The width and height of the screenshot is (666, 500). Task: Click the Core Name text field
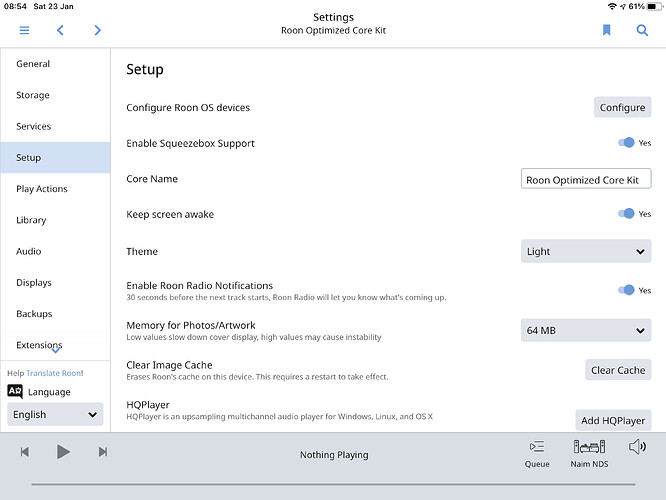[586, 180]
